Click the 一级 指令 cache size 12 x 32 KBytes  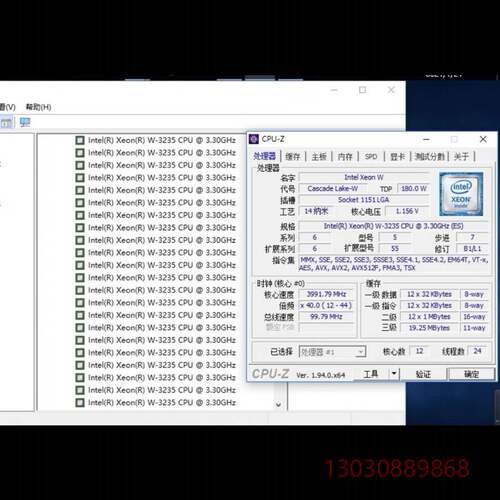429,305
